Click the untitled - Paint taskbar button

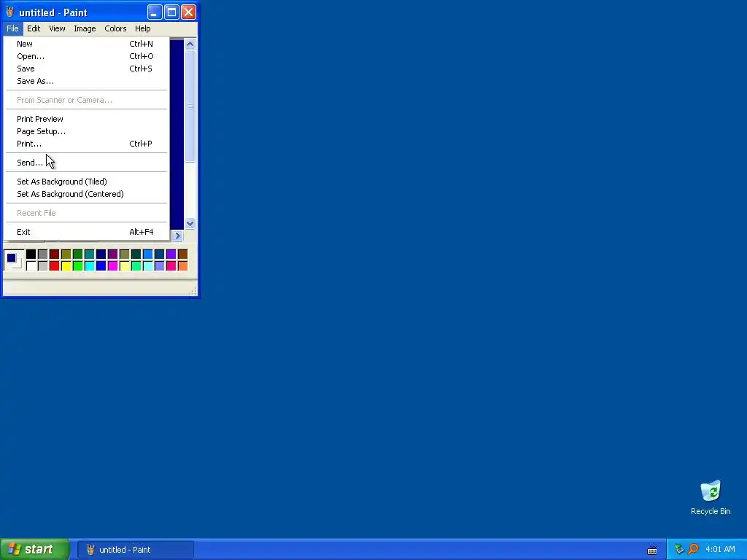pos(136,550)
